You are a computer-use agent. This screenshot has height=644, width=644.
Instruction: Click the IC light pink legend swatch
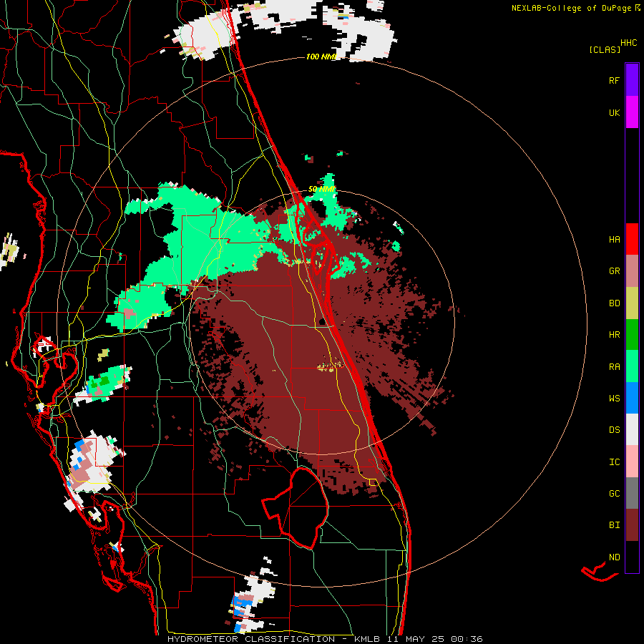632,462
